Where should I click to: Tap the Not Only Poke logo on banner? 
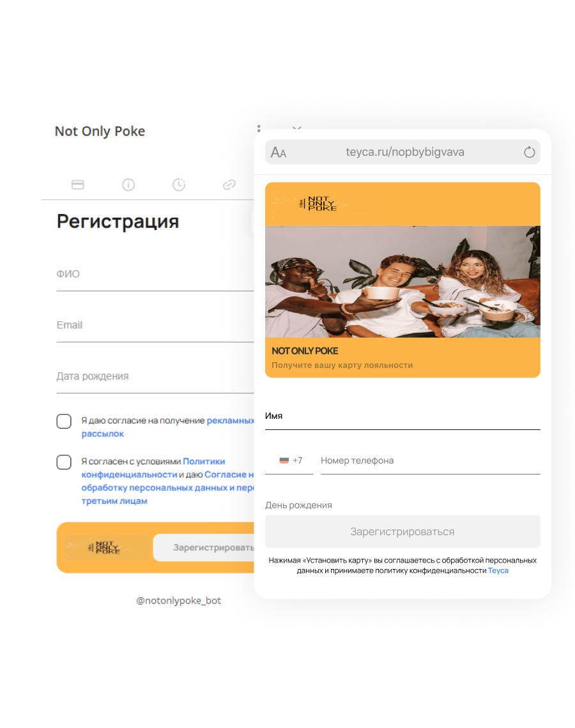(x=318, y=203)
